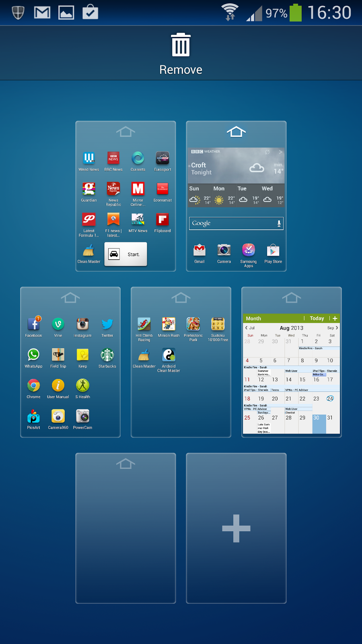The height and width of the screenshot is (644, 362).
Task: Open the WhatsApp app icon
Action: [x=34, y=355]
